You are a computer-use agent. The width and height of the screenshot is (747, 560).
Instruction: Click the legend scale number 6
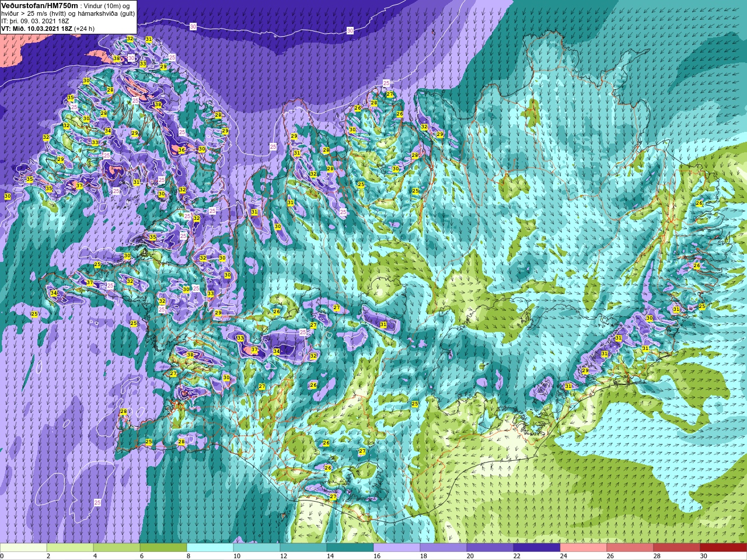(142, 556)
